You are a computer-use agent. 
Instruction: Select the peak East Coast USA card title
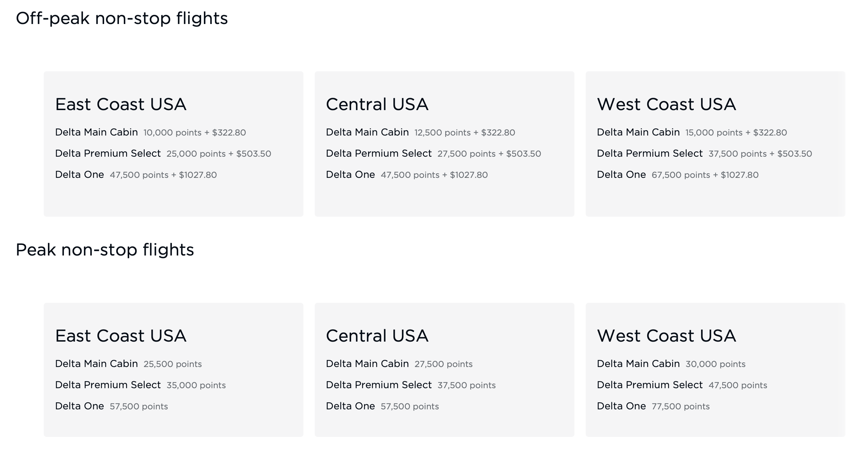121,336
